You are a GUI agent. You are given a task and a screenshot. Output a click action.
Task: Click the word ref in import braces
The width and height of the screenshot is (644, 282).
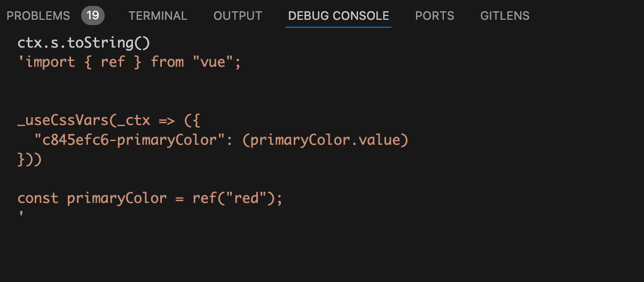coord(112,62)
